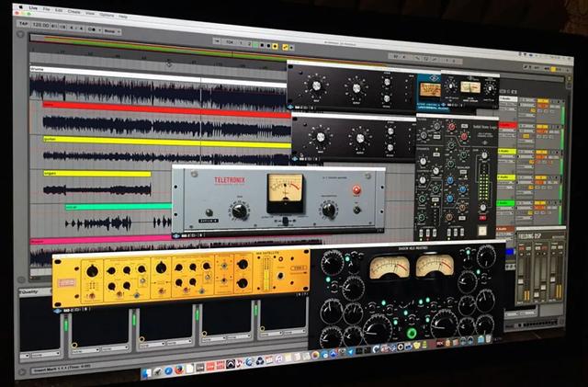This screenshot has height=387, width=588.
Task: Open the Live application menu
Action: (x=33, y=7)
